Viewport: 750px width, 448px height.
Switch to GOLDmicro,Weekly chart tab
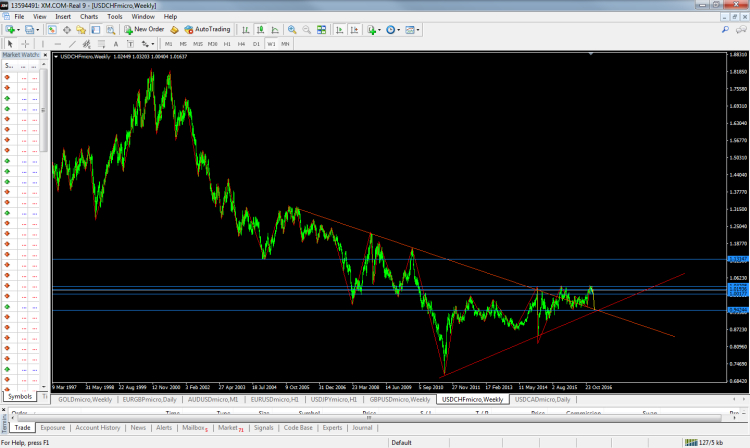(85, 399)
